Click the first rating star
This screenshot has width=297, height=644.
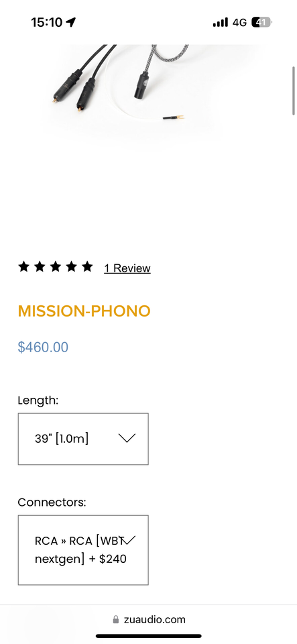23,267
